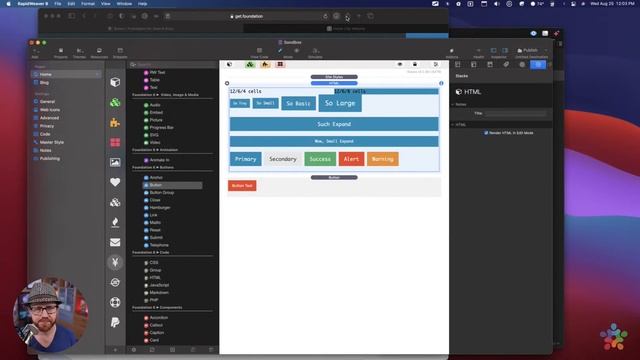This screenshot has height=360, width=640.
Task: Open the Apple menu
Action: (8, 4)
